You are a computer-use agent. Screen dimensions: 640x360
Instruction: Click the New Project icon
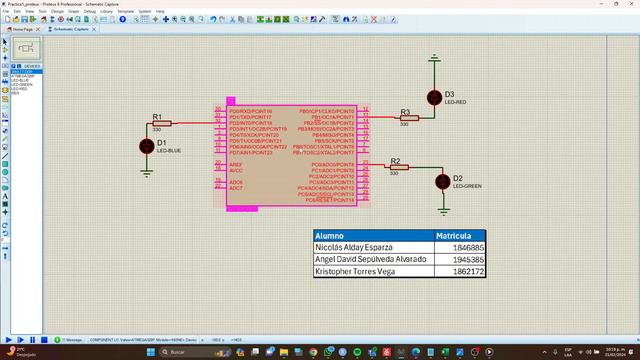point(7,19)
